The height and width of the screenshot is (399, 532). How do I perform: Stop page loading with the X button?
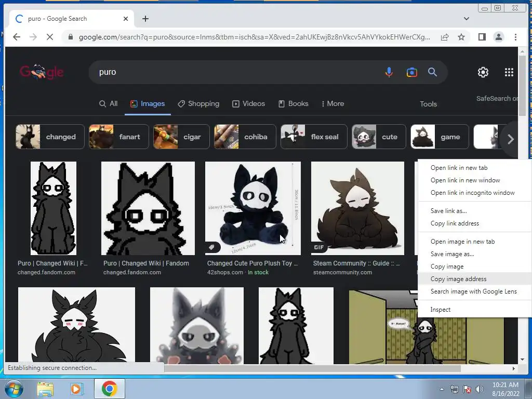click(x=49, y=37)
